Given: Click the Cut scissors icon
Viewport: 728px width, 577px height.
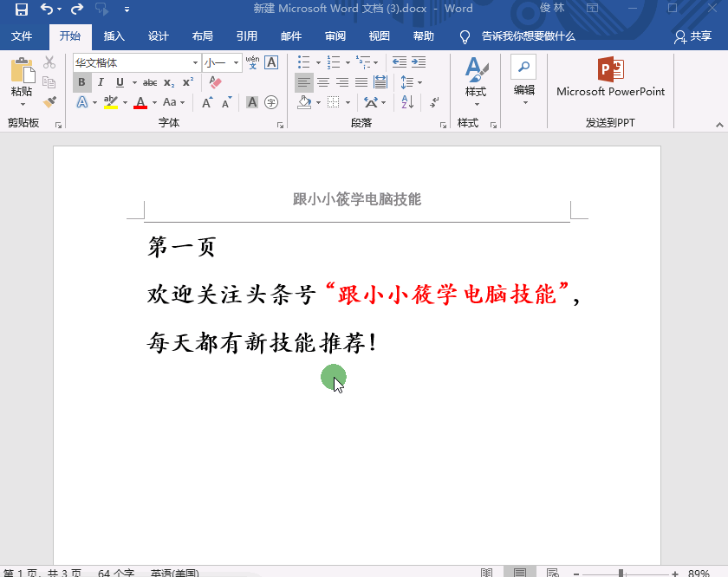Looking at the screenshot, I should 49,62.
